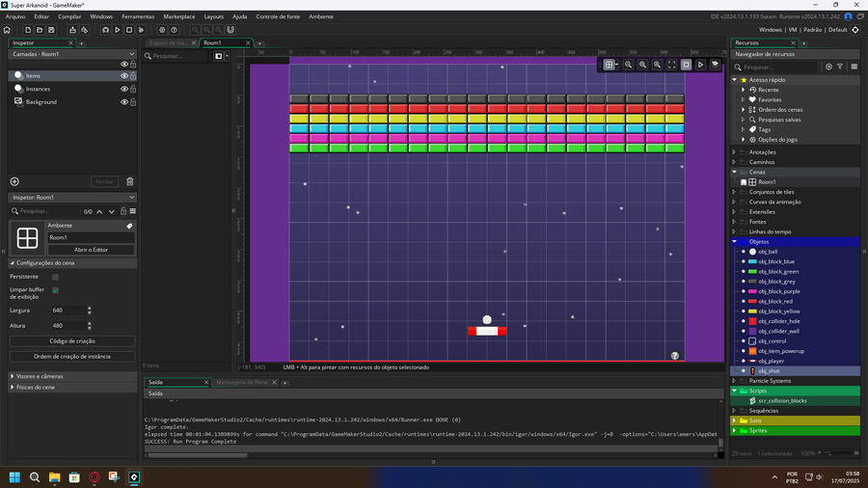Viewport: 868px width, 488px height.
Task: Open the Arquivo menu
Action: 15,16
